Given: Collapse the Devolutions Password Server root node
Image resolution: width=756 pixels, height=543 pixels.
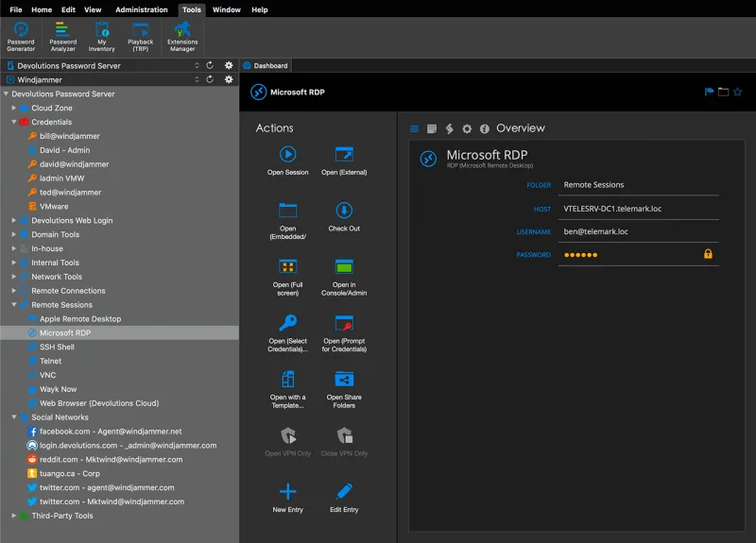Looking at the screenshot, I should [6, 93].
